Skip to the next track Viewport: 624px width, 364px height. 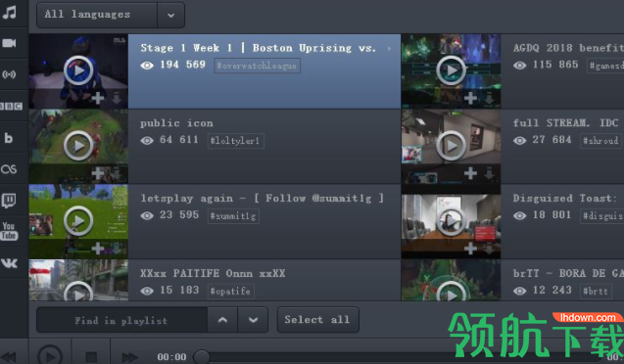coord(129,357)
